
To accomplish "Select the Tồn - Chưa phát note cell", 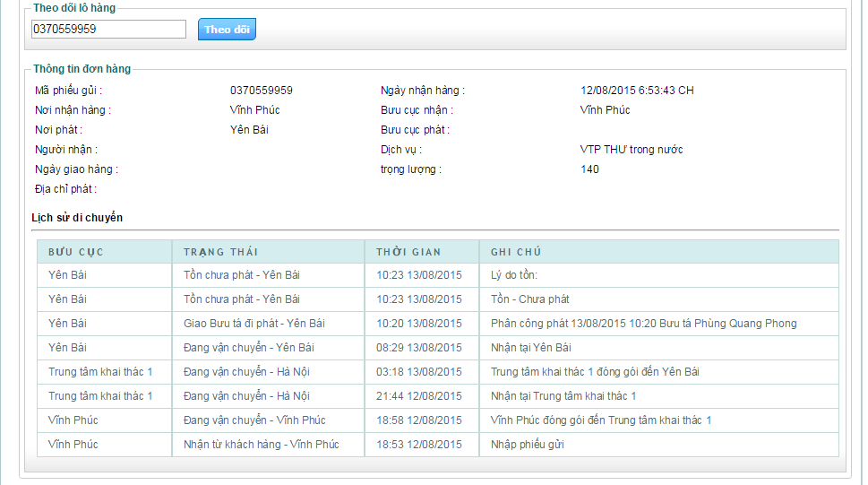I will pos(529,299).
